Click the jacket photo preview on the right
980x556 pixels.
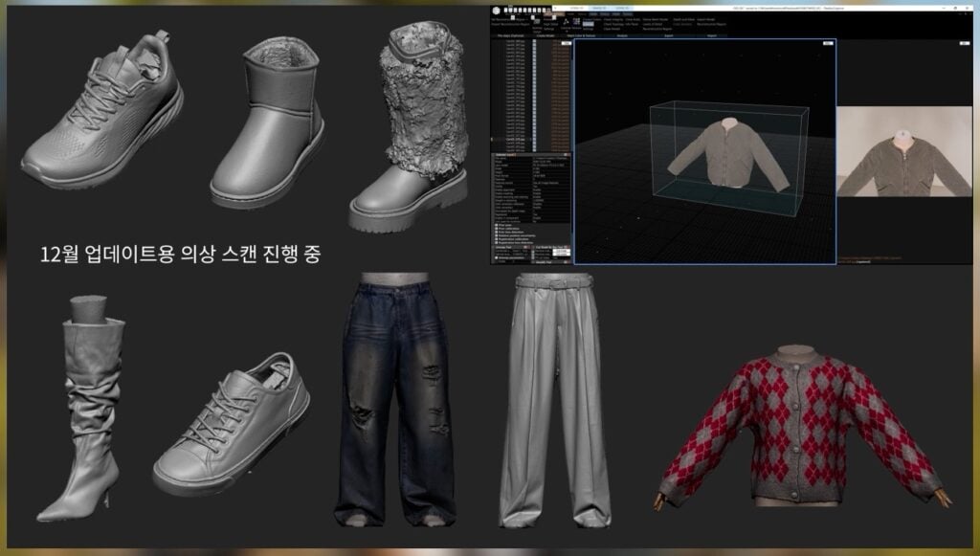pos(906,152)
